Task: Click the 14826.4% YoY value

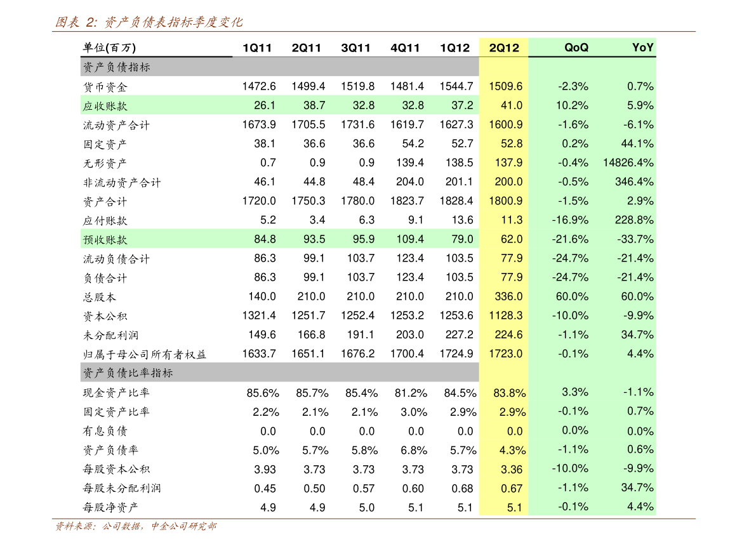Action: (x=628, y=163)
